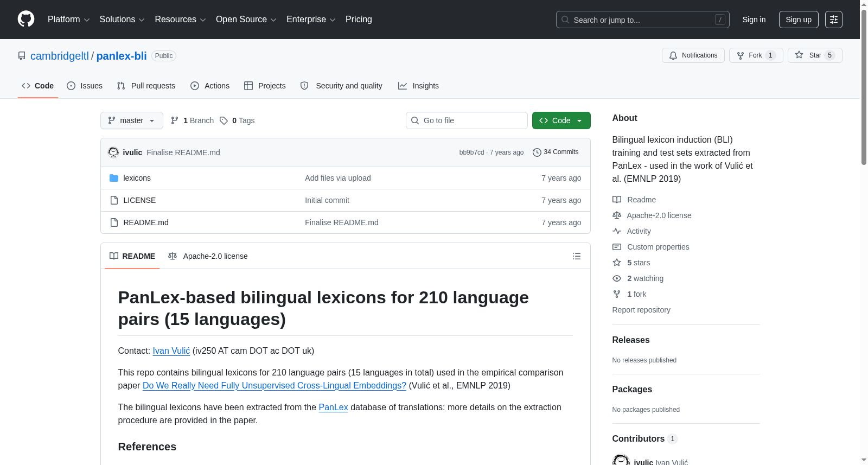This screenshot has width=868, height=465.
Task: Select the Apache-2.0 license tab
Action: 208,256
